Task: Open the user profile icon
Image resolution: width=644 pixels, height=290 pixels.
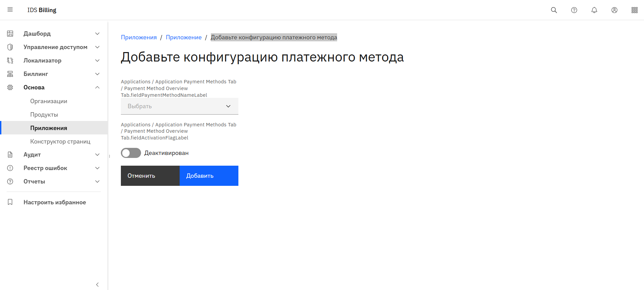Action: coord(614,10)
